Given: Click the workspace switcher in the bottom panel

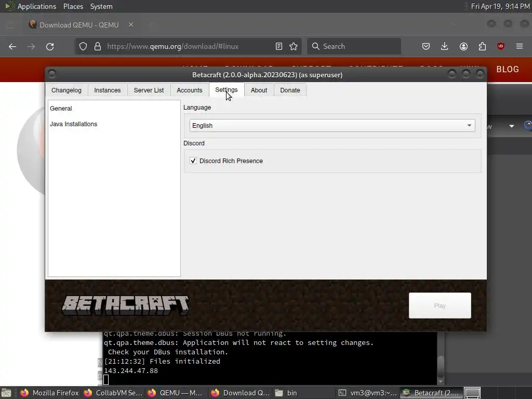Looking at the screenshot, I should pyautogui.click(x=472, y=393).
